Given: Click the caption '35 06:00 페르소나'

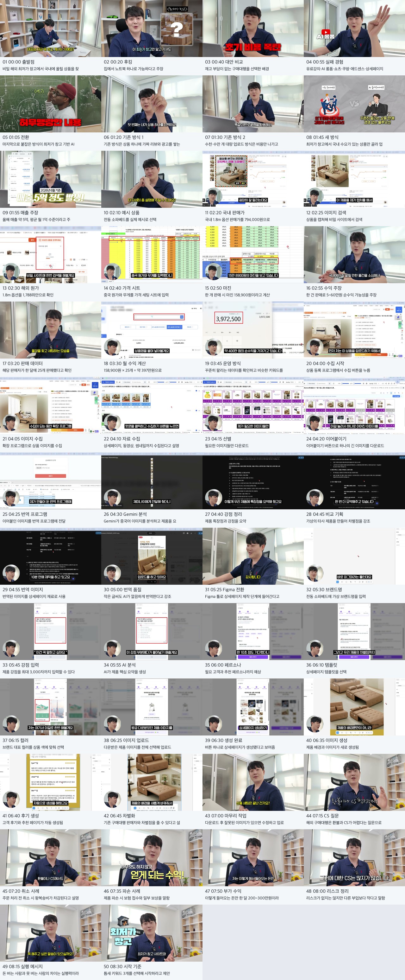Looking at the screenshot, I should point(223,665).
